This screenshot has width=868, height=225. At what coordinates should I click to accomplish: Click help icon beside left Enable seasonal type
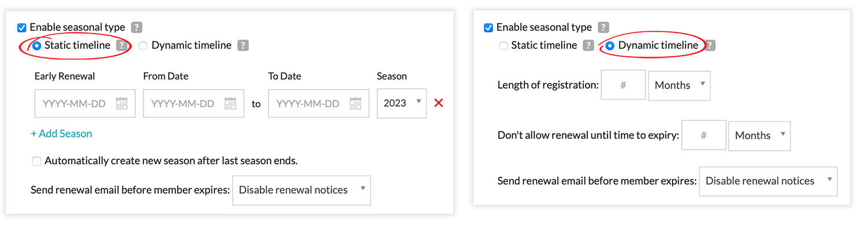pos(137,27)
